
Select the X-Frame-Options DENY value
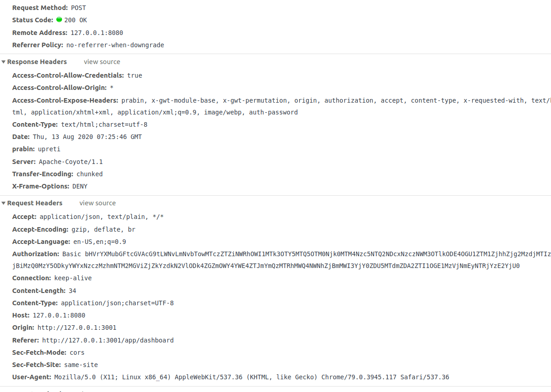click(x=80, y=186)
